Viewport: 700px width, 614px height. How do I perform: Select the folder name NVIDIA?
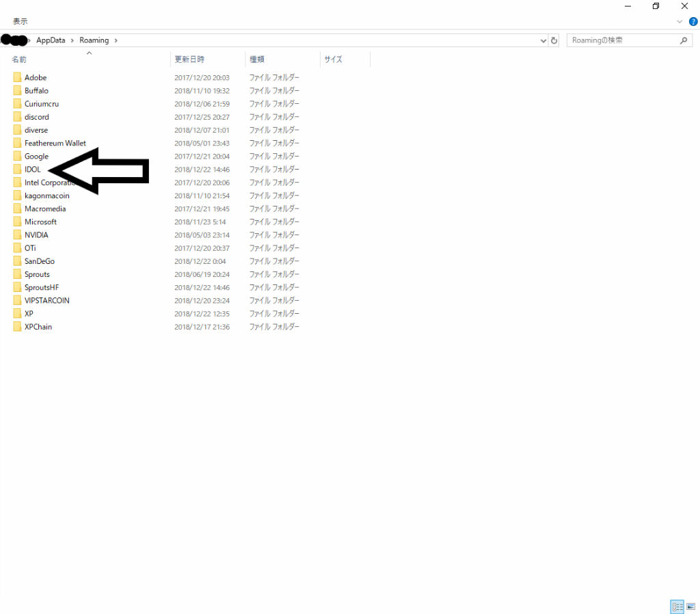coord(36,235)
